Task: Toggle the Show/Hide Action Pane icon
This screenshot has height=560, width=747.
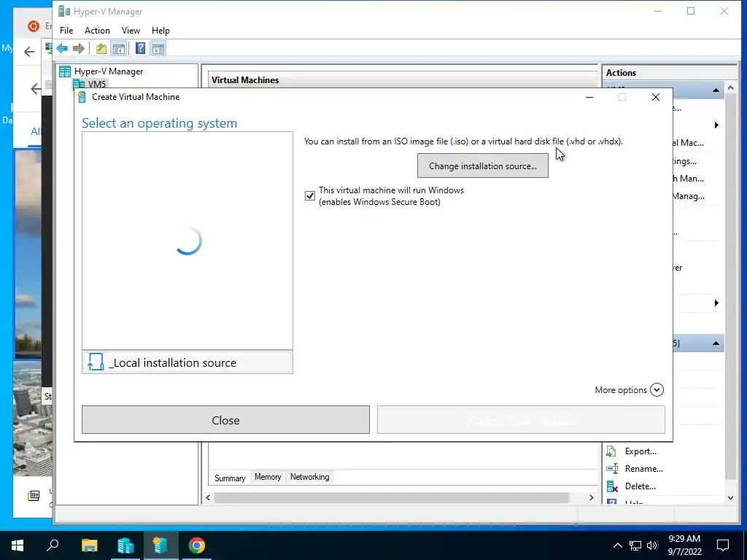Action: click(x=158, y=48)
